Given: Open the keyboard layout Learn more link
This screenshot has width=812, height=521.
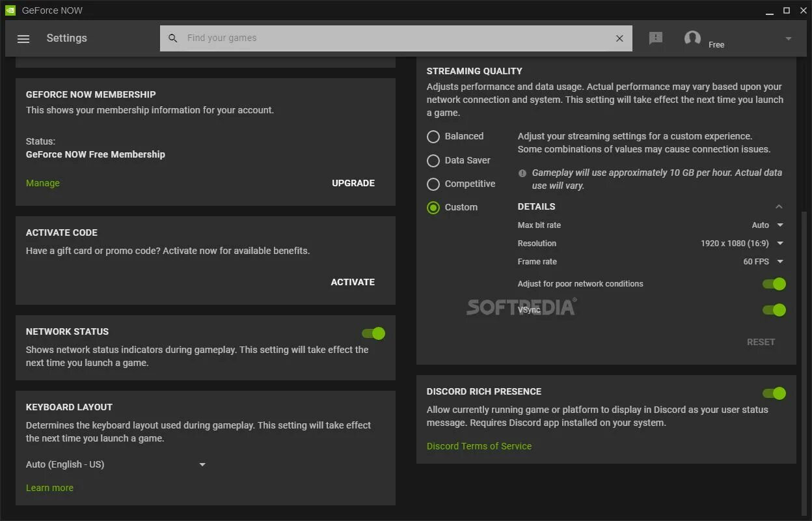Looking at the screenshot, I should [49, 488].
